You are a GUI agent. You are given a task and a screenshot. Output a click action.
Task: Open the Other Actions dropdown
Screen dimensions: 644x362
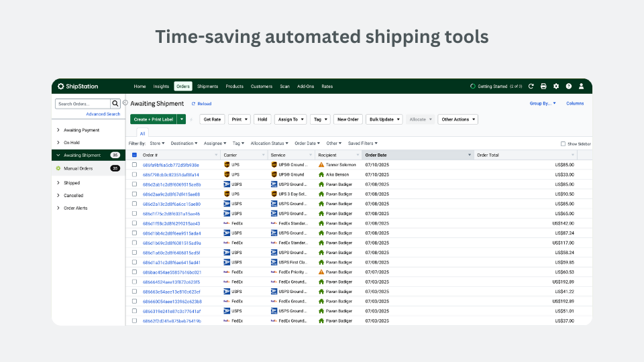(x=458, y=119)
